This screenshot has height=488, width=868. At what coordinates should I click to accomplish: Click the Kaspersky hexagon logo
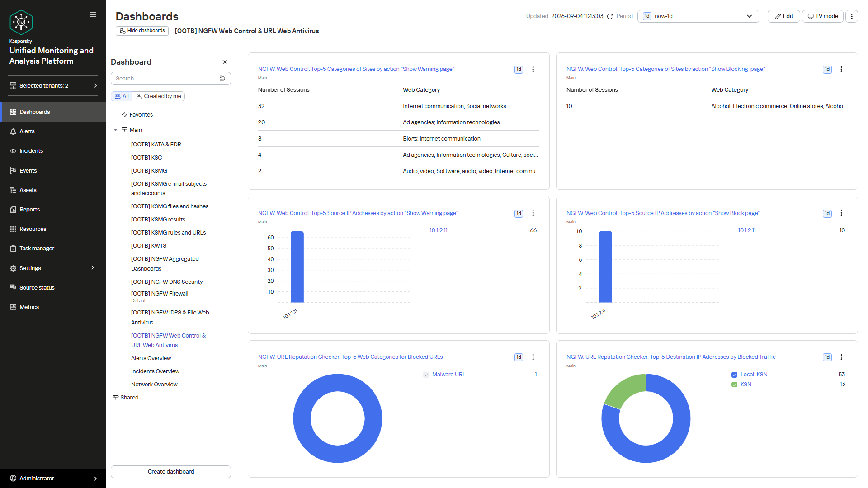pyautogui.click(x=21, y=22)
